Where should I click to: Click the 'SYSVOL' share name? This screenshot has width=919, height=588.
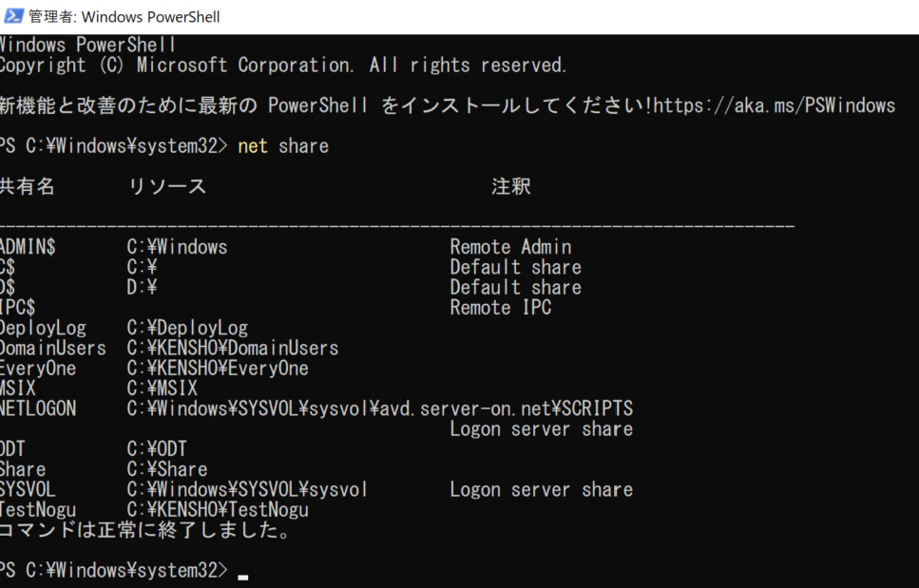click(x=28, y=489)
